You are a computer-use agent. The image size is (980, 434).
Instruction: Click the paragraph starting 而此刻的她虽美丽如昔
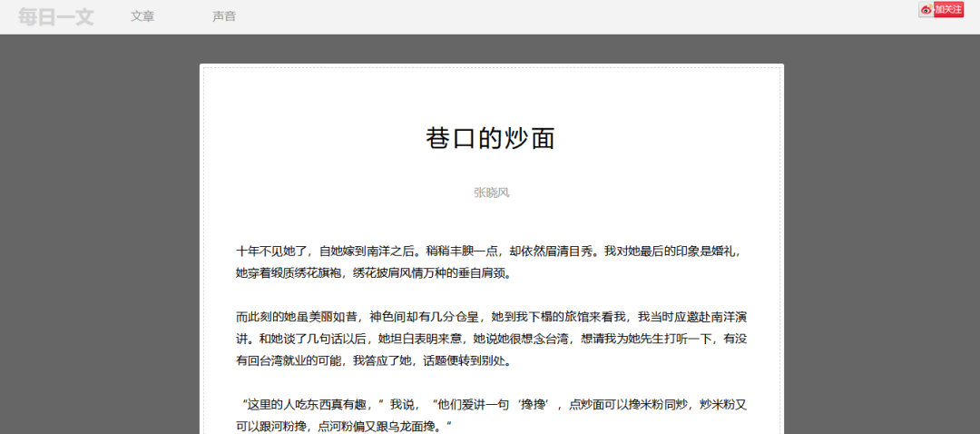coord(491,339)
